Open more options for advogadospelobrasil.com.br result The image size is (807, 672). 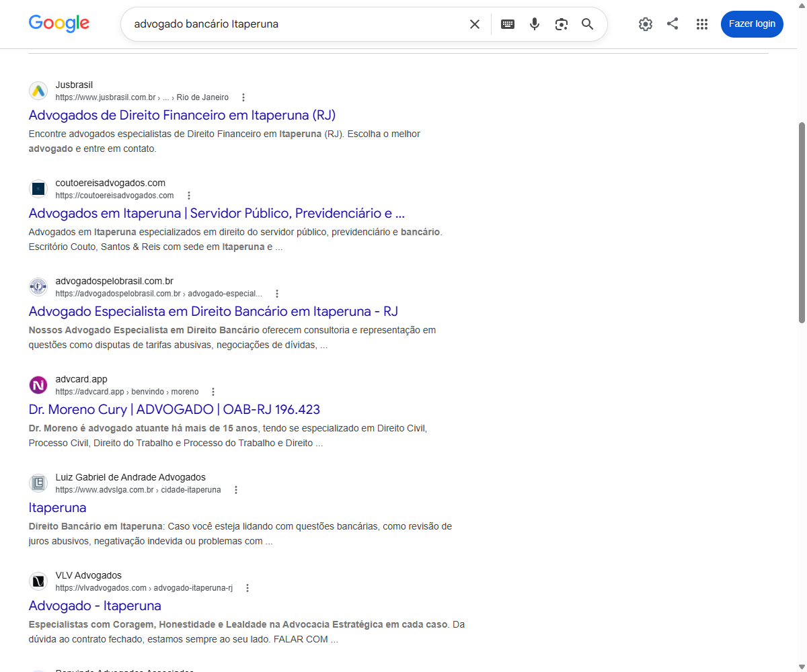pyautogui.click(x=277, y=294)
